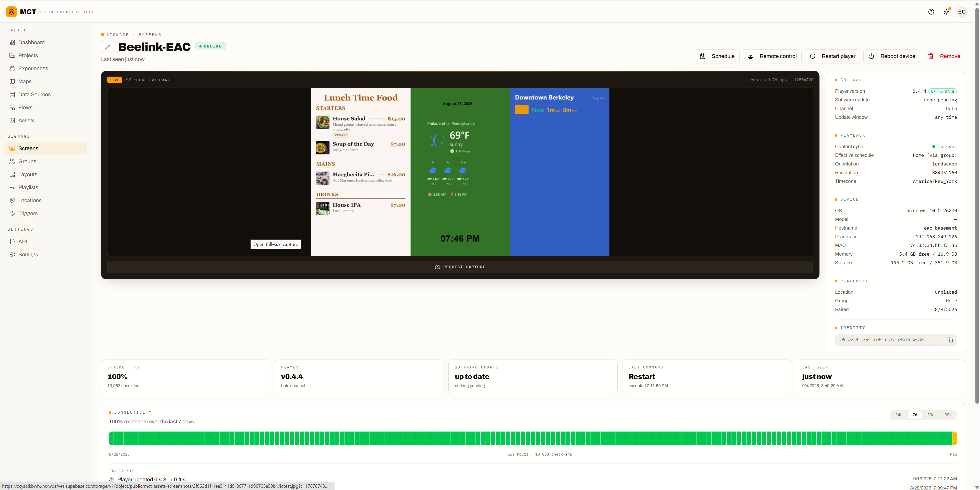The width and height of the screenshot is (980, 490).
Task: Click Request Capture button
Action: pyautogui.click(x=460, y=267)
